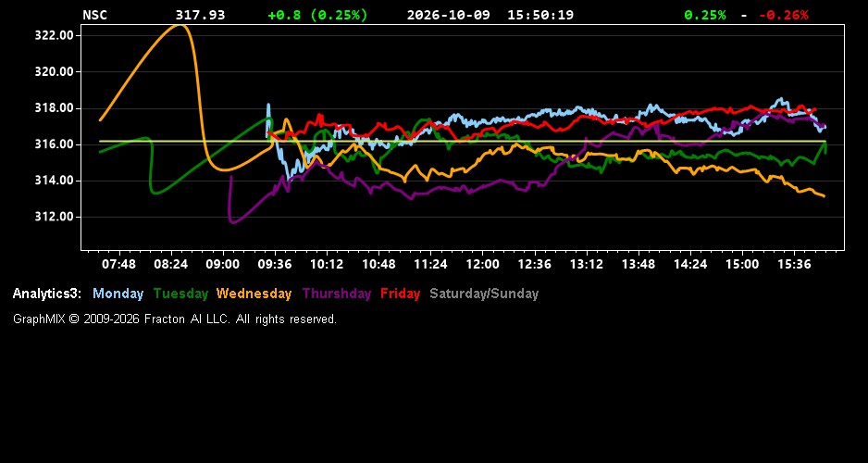Screen dimensions: 868x463
Task: Toggle the Tuesday series in legend
Action: click(180, 294)
